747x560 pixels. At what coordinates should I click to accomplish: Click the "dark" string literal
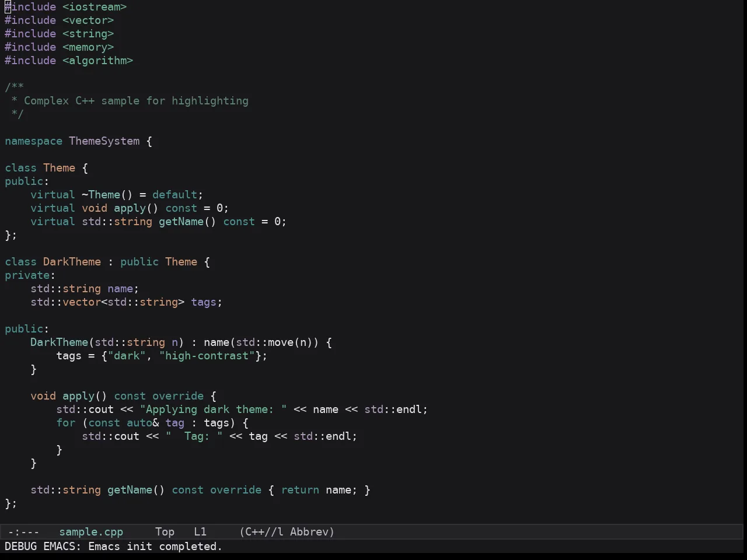point(127,356)
